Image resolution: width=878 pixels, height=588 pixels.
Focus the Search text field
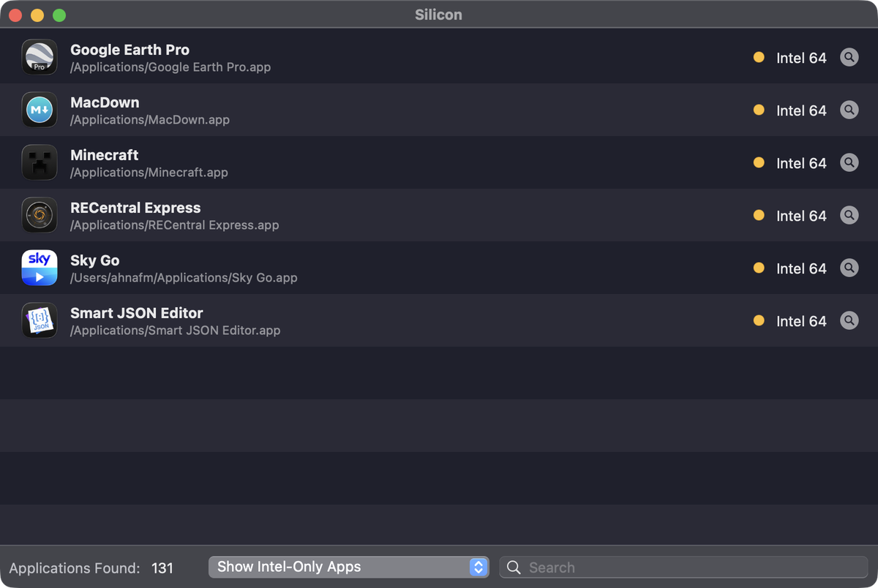683,567
